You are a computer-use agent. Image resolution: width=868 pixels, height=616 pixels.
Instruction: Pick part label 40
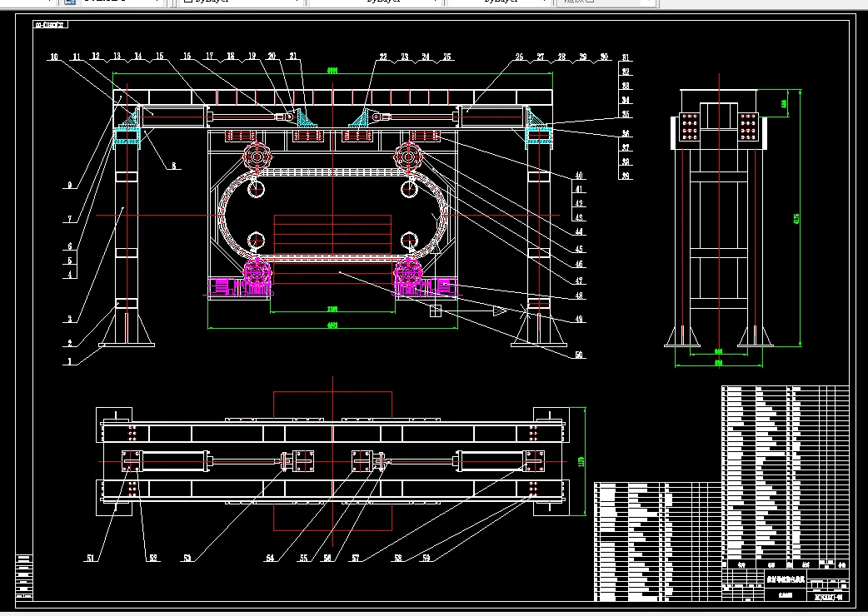click(578, 176)
